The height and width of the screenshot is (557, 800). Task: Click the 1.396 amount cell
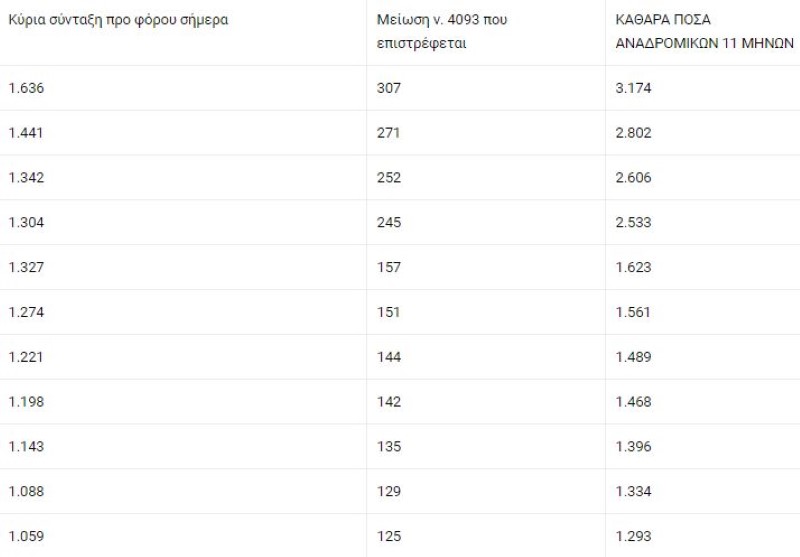(x=634, y=447)
